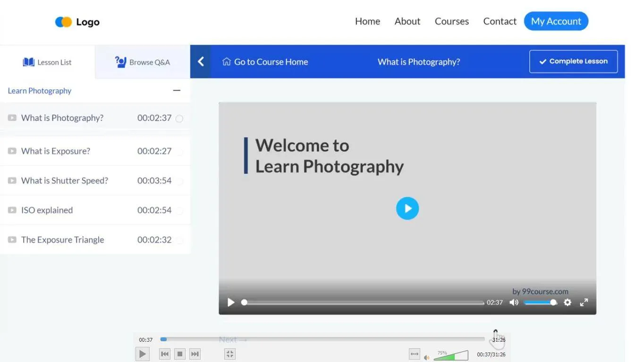644x362 pixels.
Task: Exit fullscreen using the shrink icon
Action: pos(230,354)
